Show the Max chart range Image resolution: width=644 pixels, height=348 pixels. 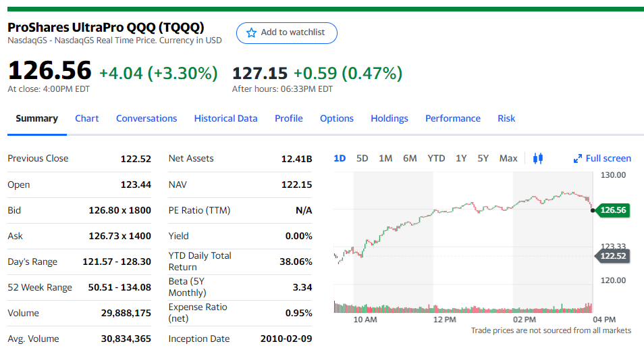click(x=508, y=158)
